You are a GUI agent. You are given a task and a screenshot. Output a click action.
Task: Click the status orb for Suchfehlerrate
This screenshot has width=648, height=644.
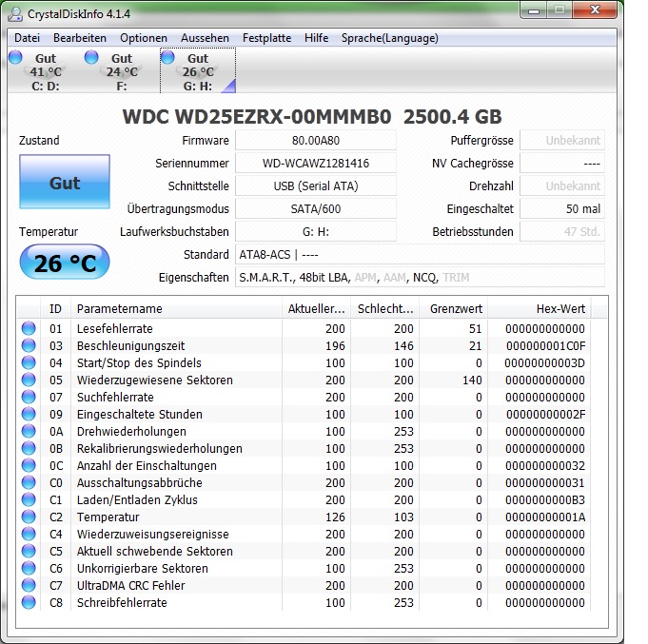pyautogui.click(x=29, y=397)
